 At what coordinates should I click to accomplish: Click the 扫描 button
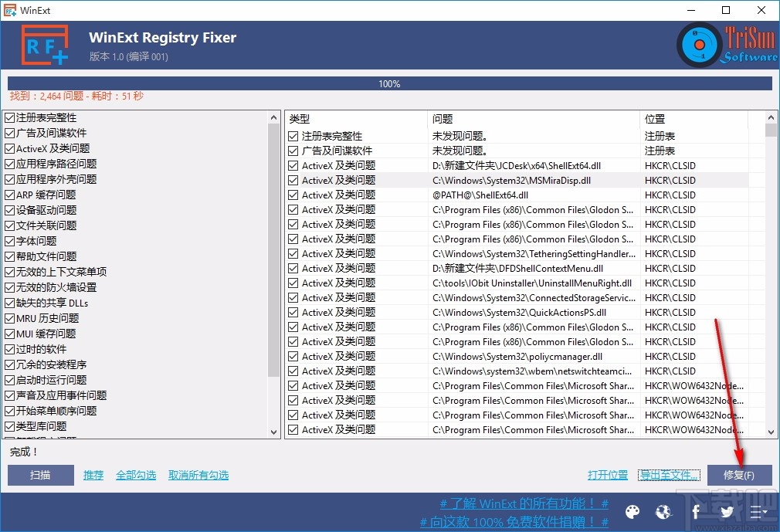click(39, 475)
